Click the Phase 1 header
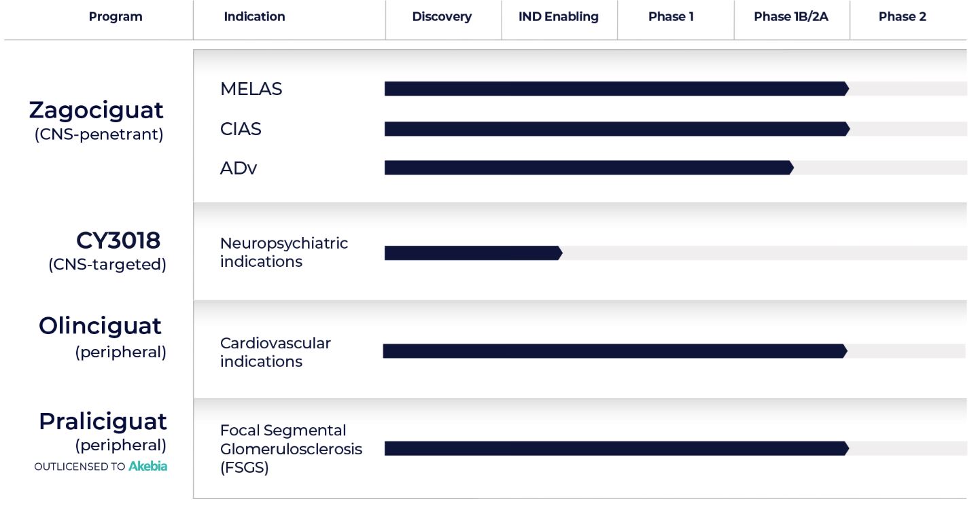The height and width of the screenshot is (508, 980). [x=671, y=17]
